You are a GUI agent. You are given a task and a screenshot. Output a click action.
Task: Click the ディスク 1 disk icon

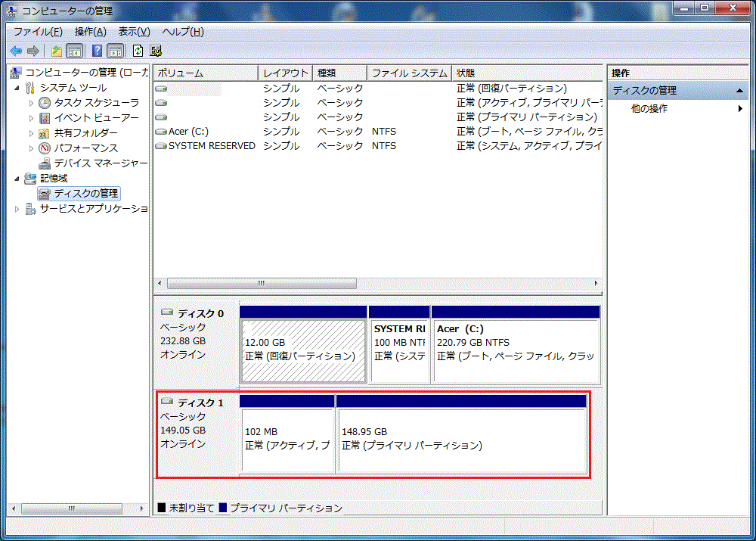pos(167,402)
